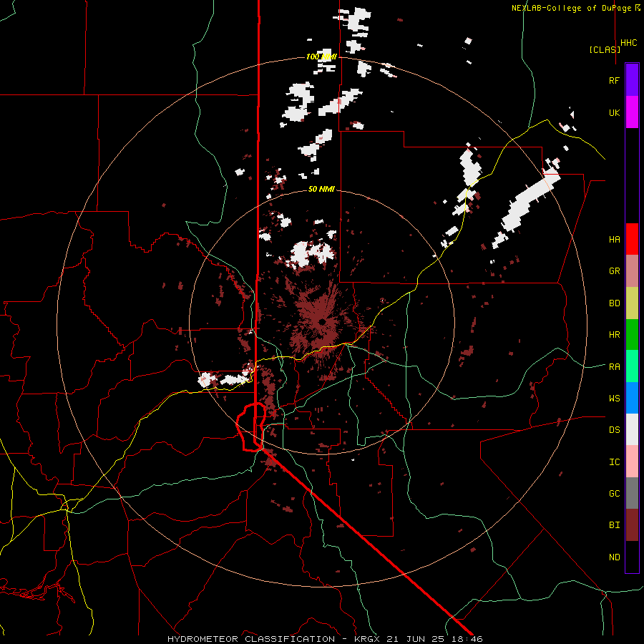Click the RF purple legend swatch

(632, 80)
